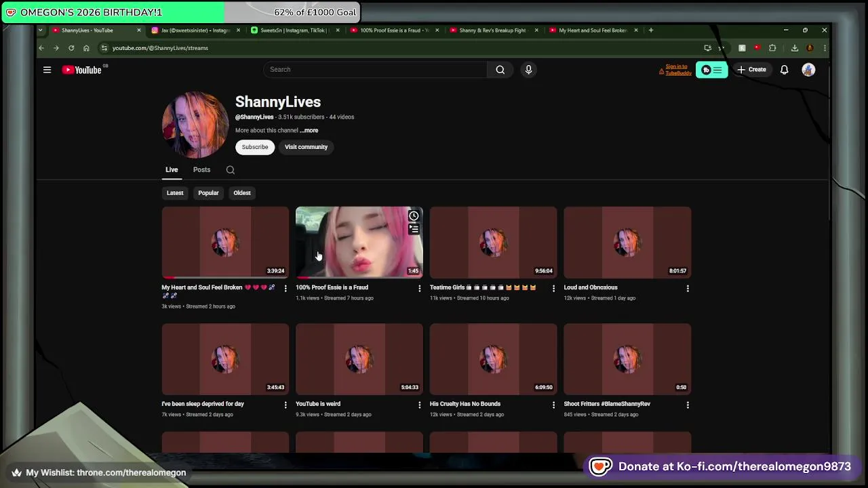Open the YouTube guide hamburger menu
868x488 pixels.
click(47, 70)
